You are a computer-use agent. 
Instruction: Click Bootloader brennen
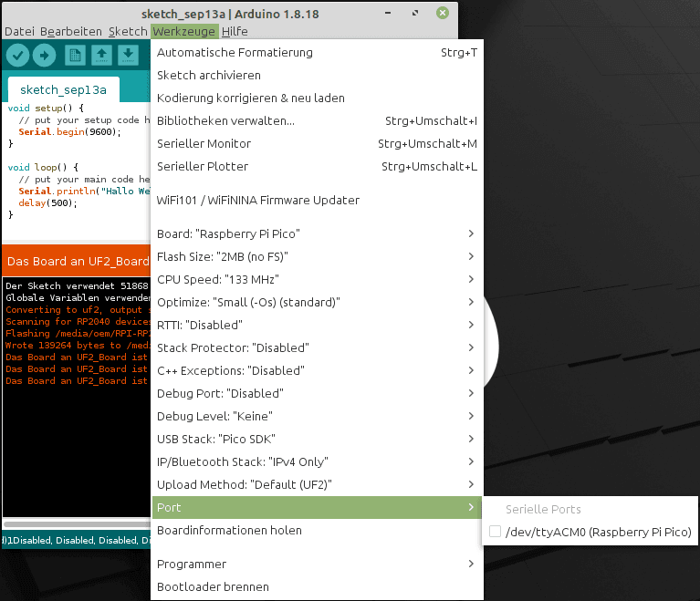point(213,586)
